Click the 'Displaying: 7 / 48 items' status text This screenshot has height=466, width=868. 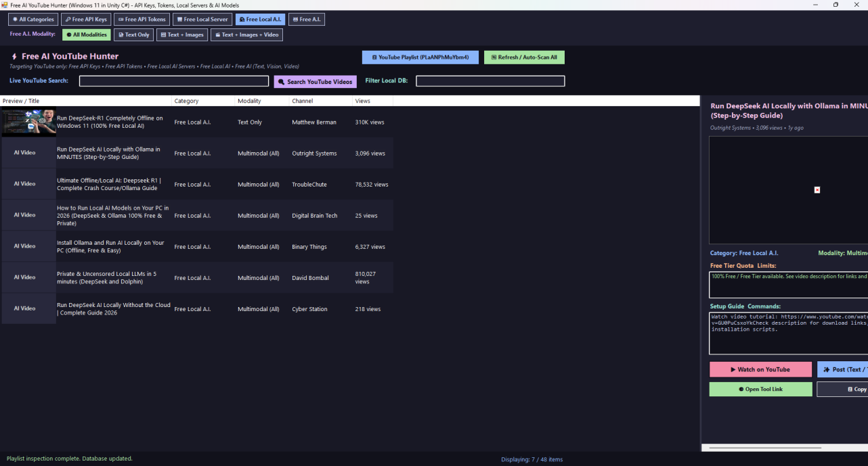531,459
